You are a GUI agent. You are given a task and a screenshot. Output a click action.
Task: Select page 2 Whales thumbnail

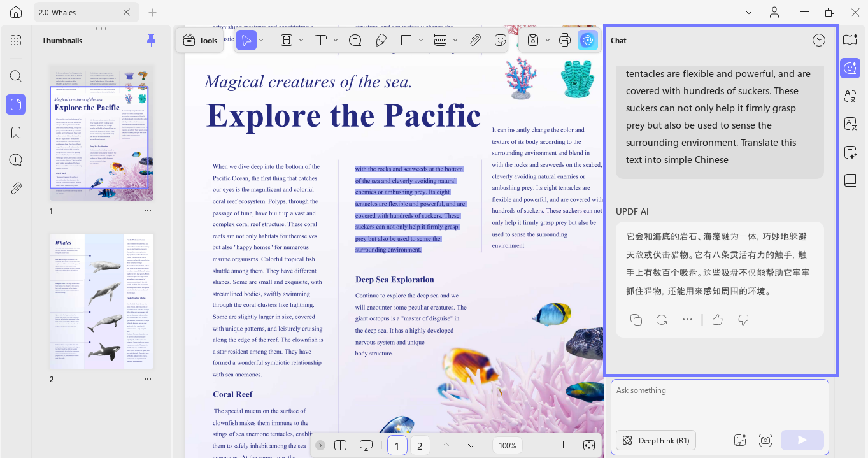coord(102,301)
